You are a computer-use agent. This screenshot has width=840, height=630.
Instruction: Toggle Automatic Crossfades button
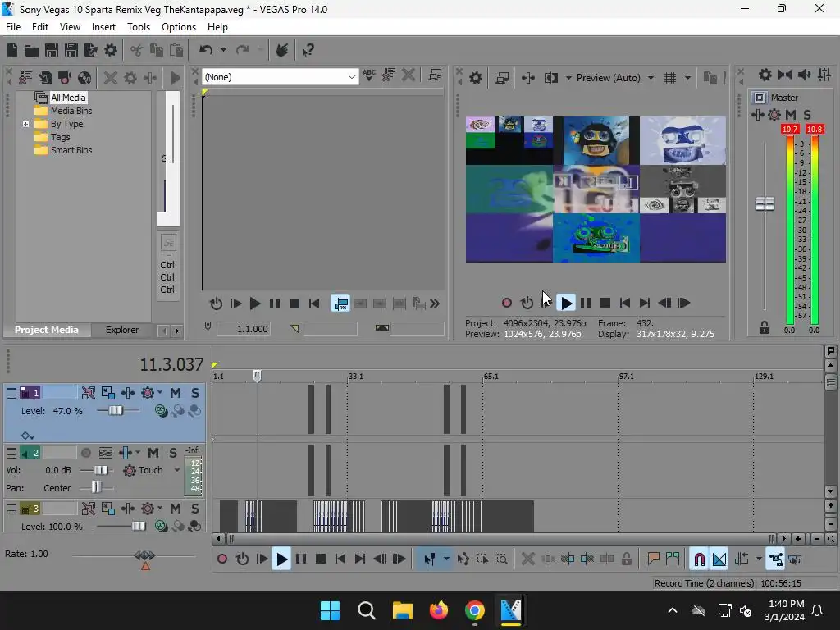tap(719, 559)
